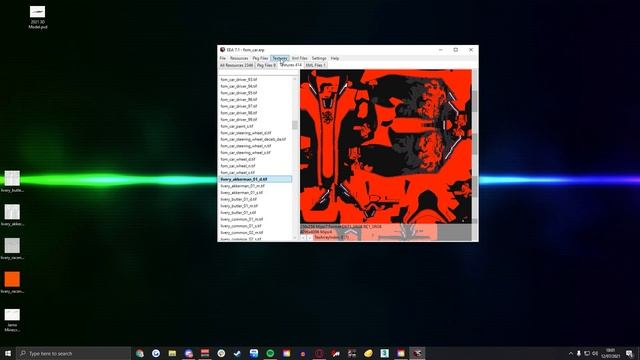Open Spotify from the taskbar

tap(270, 353)
